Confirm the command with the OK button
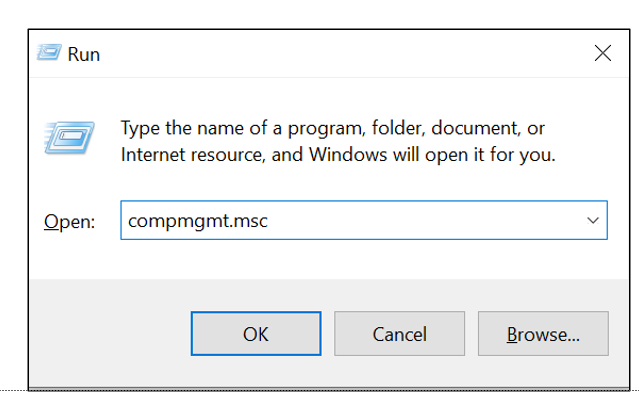The height and width of the screenshot is (400, 639). tap(256, 334)
